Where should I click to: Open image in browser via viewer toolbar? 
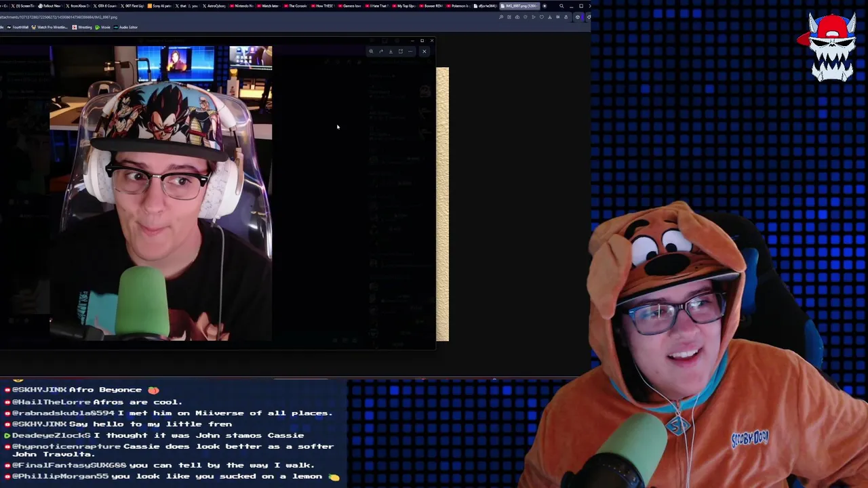[401, 51]
